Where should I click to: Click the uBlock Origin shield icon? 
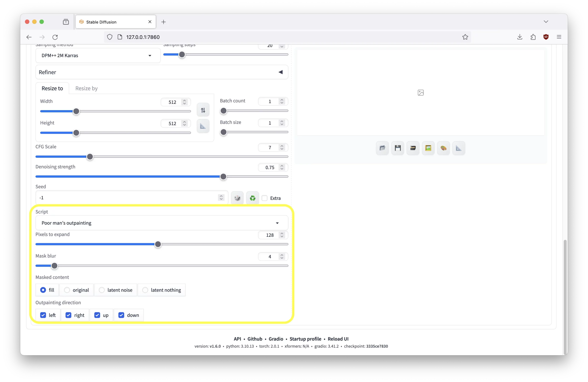[x=546, y=37]
